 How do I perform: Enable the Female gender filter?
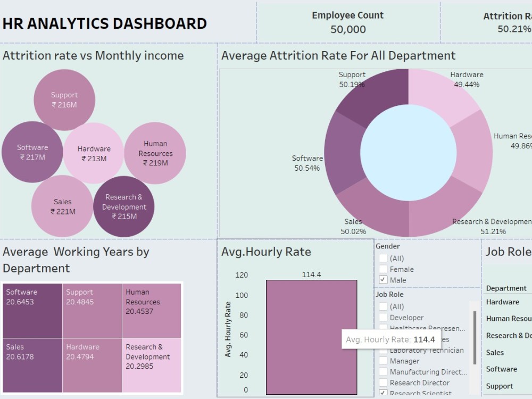click(x=383, y=269)
